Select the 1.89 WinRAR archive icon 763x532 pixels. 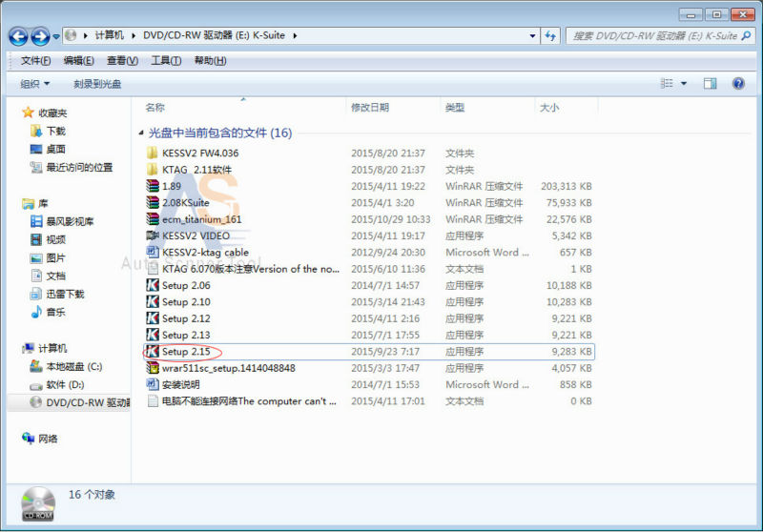[153, 186]
